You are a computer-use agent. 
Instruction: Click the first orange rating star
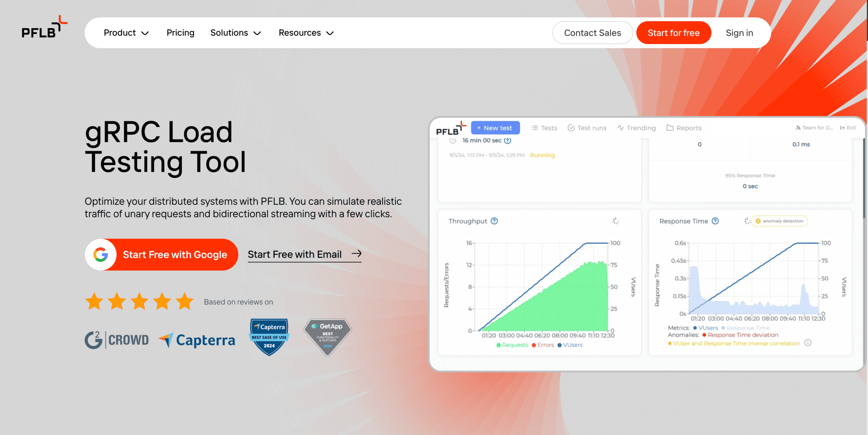point(94,301)
